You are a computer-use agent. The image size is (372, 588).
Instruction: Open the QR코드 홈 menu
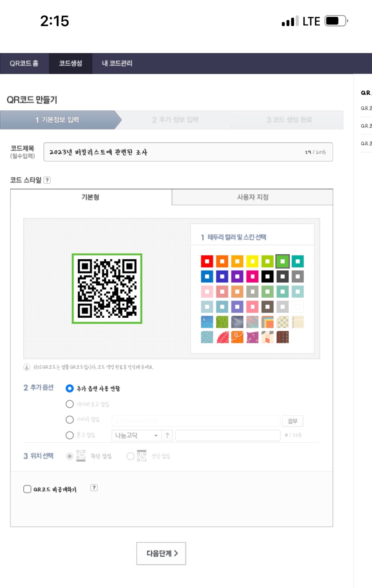[x=24, y=63]
